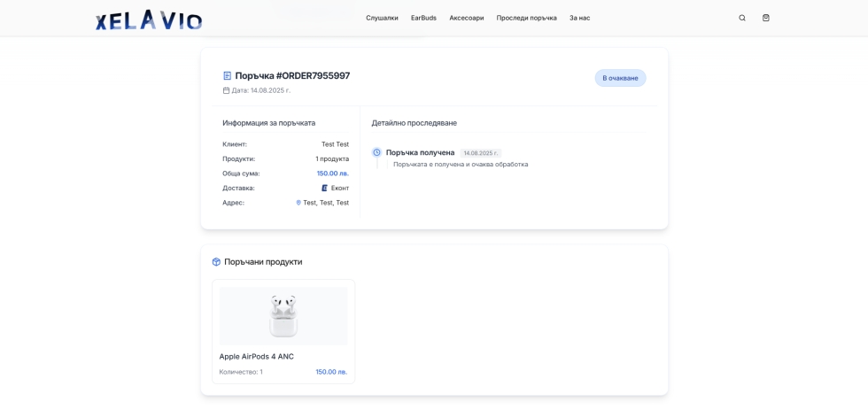Click the В очакване status badge

[x=621, y=78]
